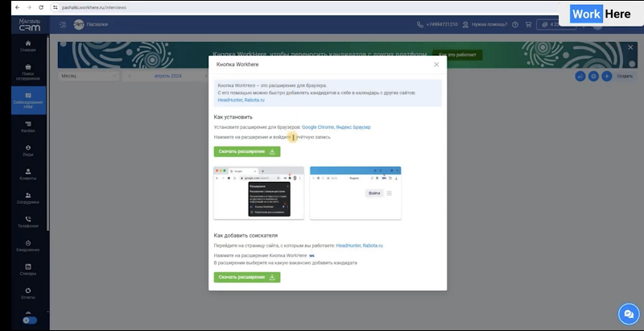Image resolution: width=644 pixels, height=331 pixels.
Task: Click the lower Скачать расширение button
Action: [x=247, y=277]
